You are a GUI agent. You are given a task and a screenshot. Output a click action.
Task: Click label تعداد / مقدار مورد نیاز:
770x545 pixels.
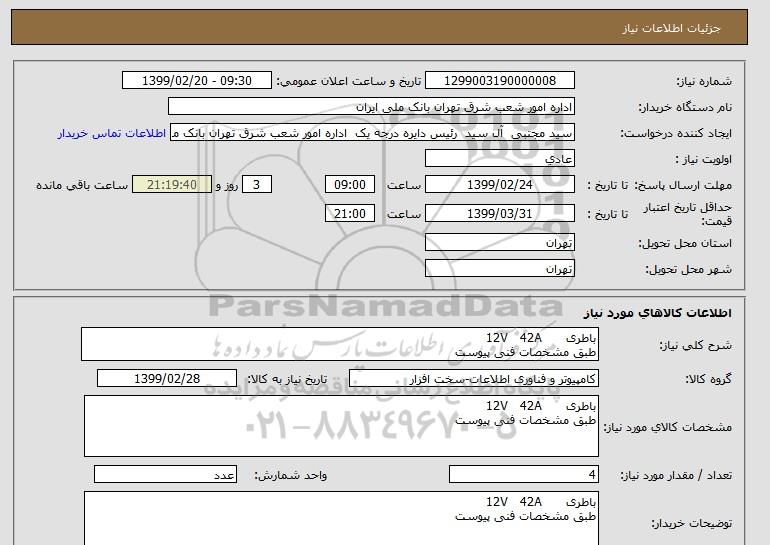(676, 475)
